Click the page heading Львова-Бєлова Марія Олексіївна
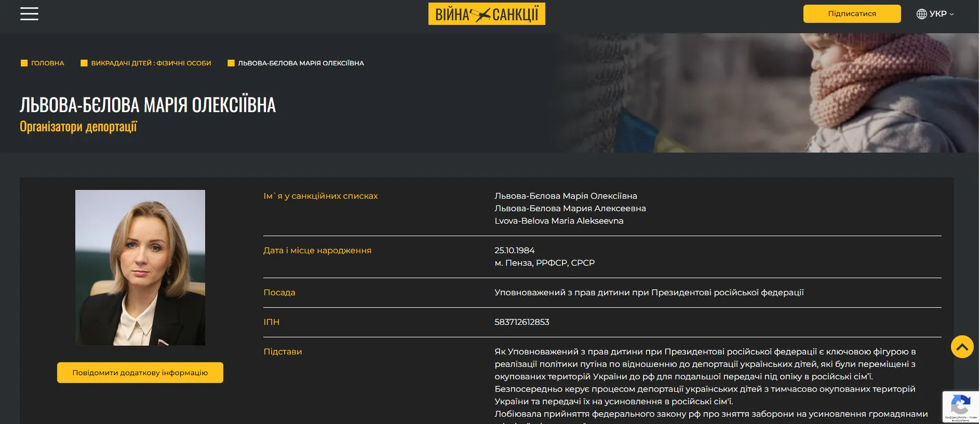980x424 pixels. coord(147,105)
